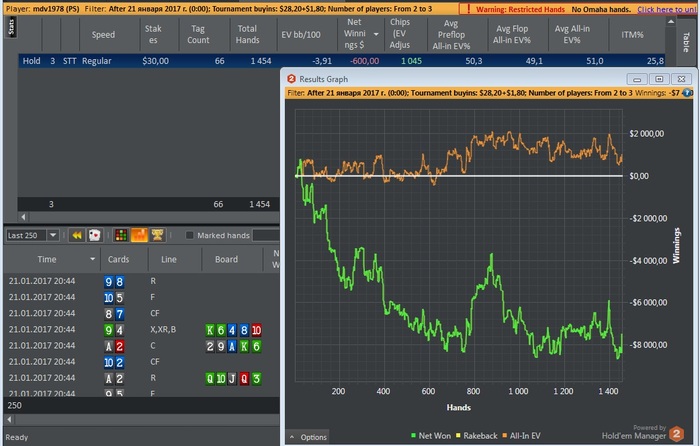Open the playing cards hand viewer icon

94,235
